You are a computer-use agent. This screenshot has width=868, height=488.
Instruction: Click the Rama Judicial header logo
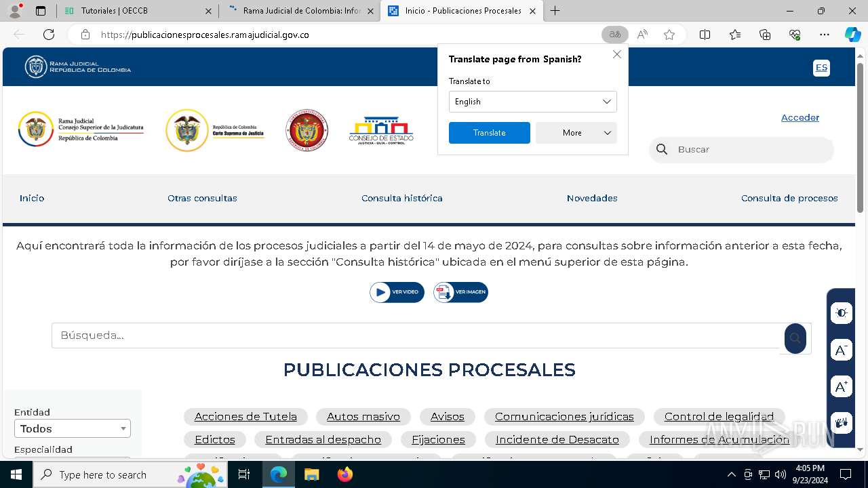pos(78,67)
